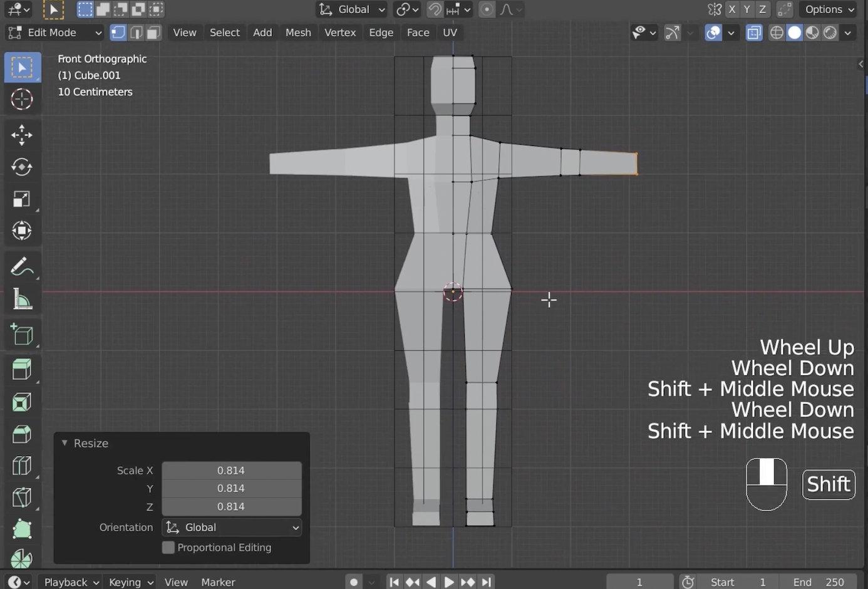The height and width of the screenshot is (589, 868).
Task: Click the Options button
Action: [829, 9]
